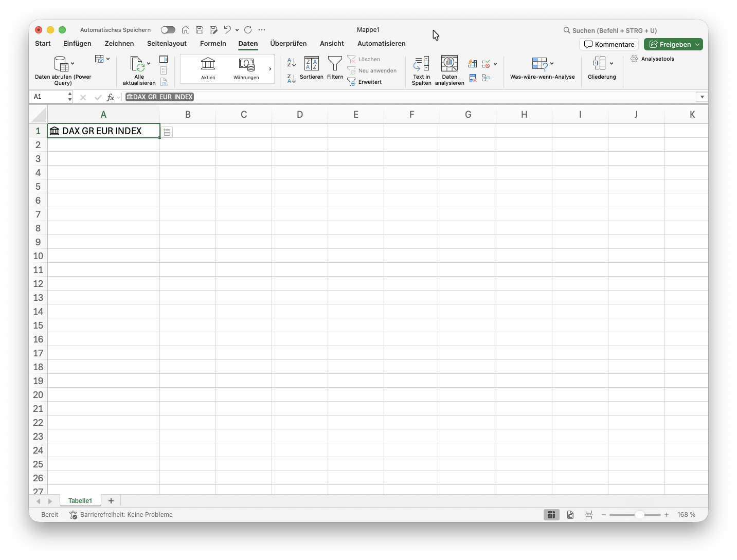Click the consolidate data icon

coord(486,78)
